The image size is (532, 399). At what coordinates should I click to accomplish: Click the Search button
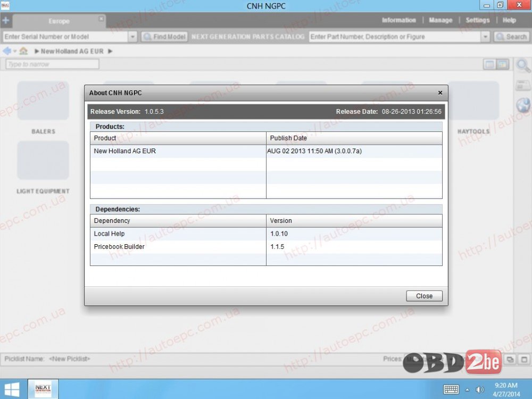point(511,37)
